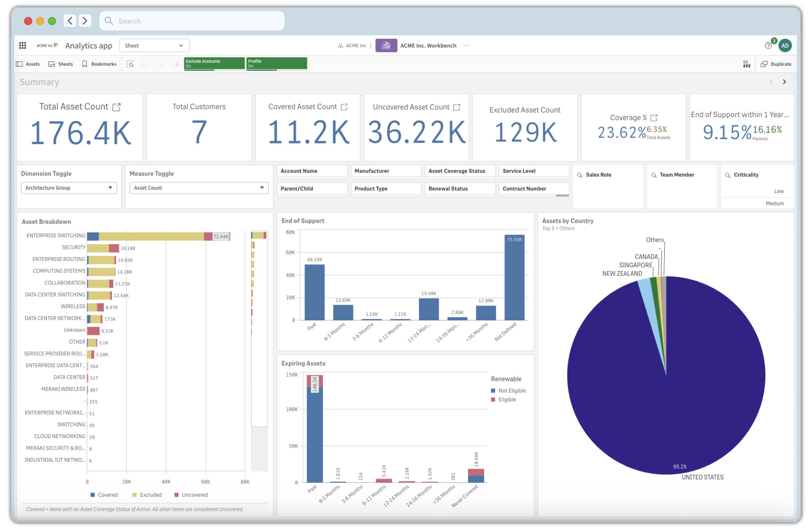
Task: Open the Sheets menu
Action: coord(61,64)
